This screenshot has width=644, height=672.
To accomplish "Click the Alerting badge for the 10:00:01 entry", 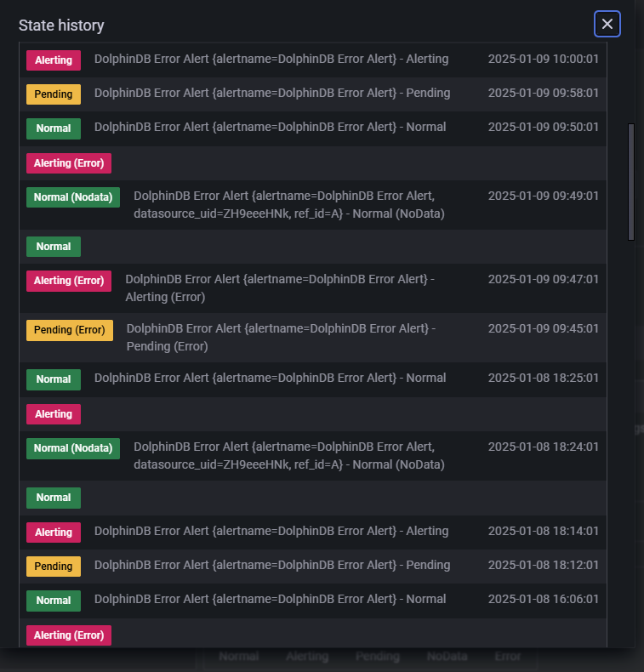I will pyautogui.click(x=54, y=60).
